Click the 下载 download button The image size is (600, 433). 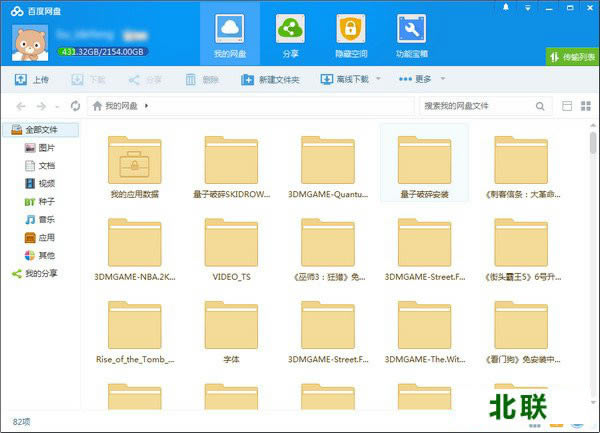[x=88, y=80]
